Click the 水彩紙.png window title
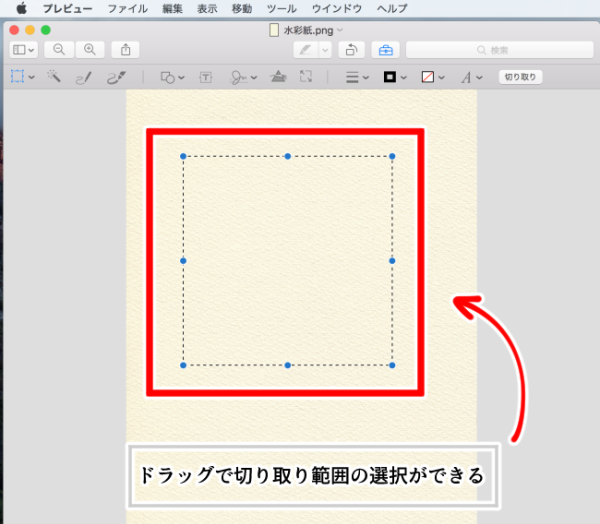This screenshot has height=524, width=600. click(x=308, y=30)
